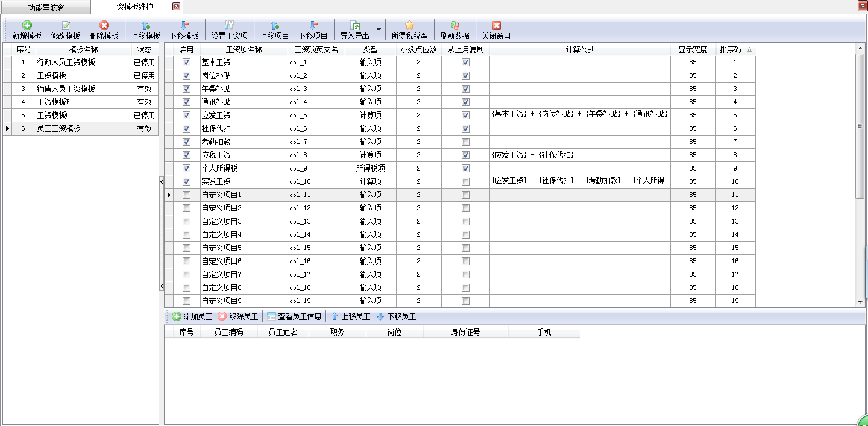Click the 新增模板 add template icon
868x426 pixels.
[27, 25]
